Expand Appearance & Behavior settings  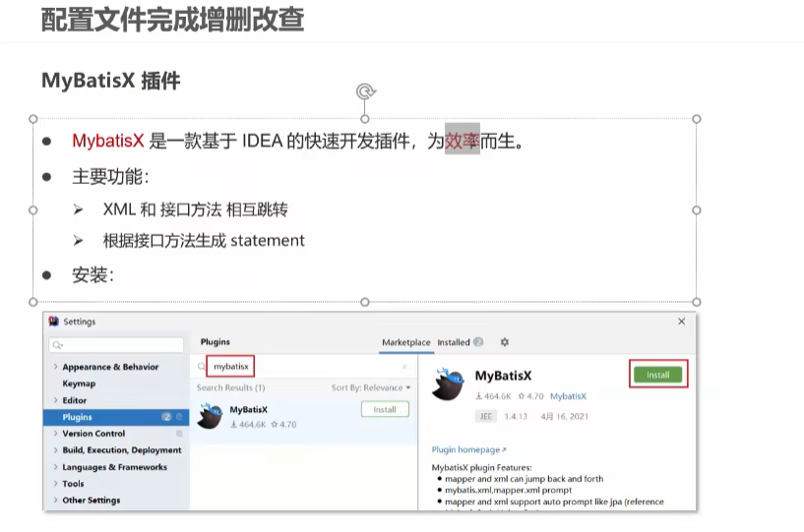click(x=55, y=367)
